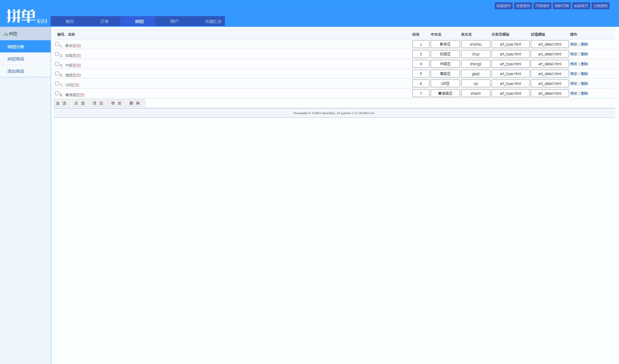The image size is (619, 364).
Task: Check the 新手区 row checkbox
Action: tap(57, 44)
